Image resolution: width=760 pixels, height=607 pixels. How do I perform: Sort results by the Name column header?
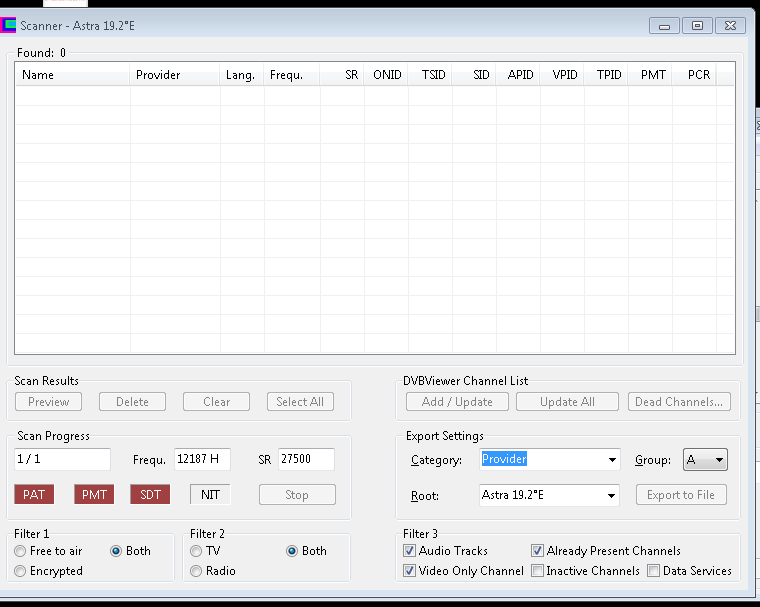pyautogui.click(x=72, y=75)
